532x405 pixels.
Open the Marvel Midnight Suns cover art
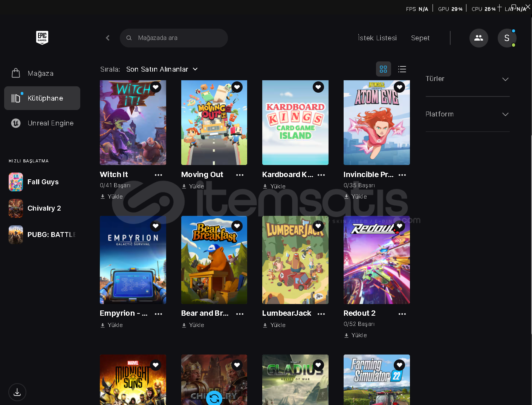pyautogui.click(x=133, y=380)
